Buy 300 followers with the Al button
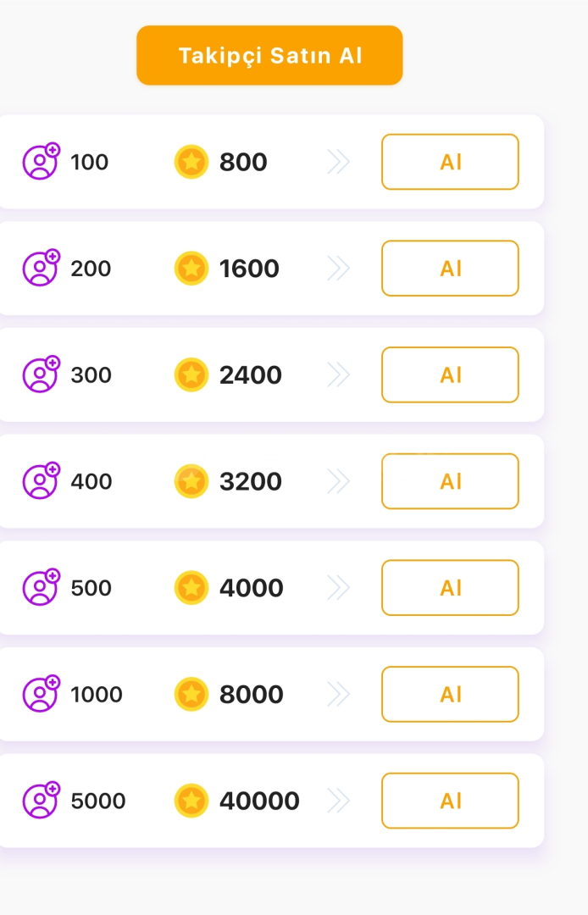This screenshot has width=588, height=915. click(x=450, y=374)
